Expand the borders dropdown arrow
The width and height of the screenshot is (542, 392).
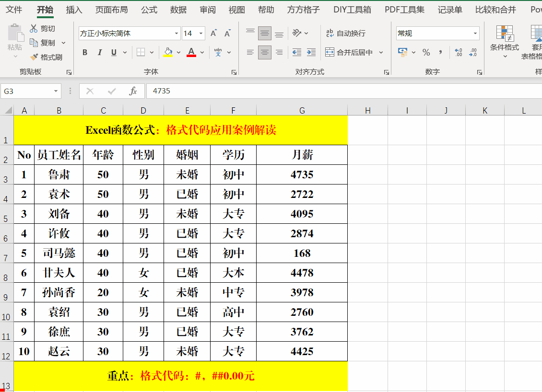(152, 52)
